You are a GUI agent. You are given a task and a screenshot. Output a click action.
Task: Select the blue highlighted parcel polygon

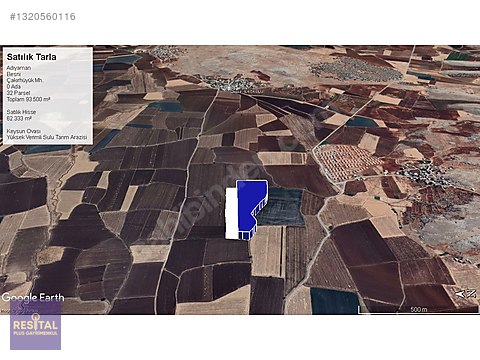click(x=252, y=209)
